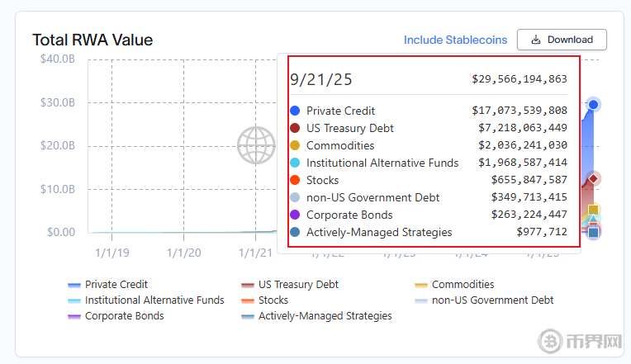Toggle Private Credit series in legend

pos(116,285)
